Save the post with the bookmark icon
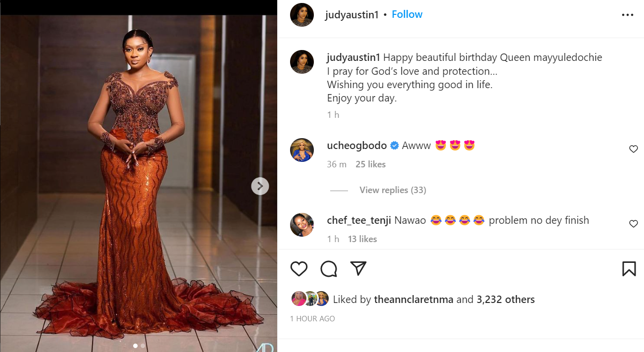This screenshot has width=644, height=352. click(x=629, y=268)
